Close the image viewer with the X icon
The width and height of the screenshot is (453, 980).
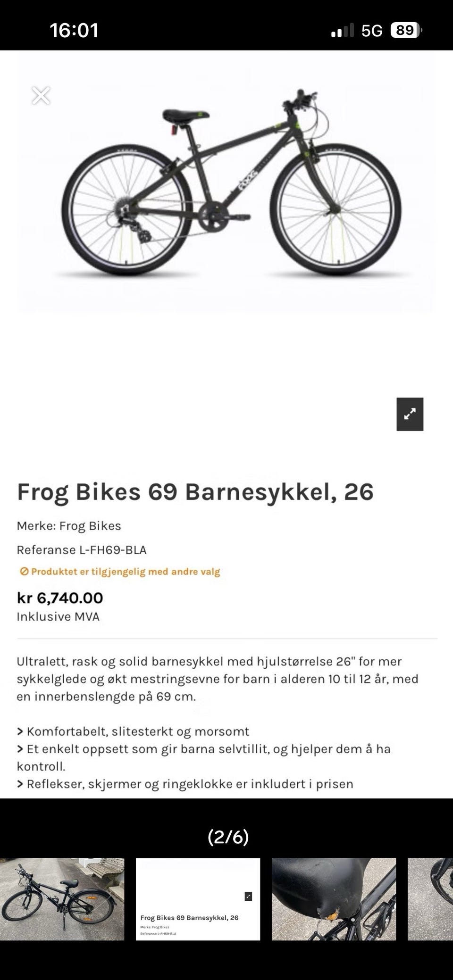tap(41, 96)
